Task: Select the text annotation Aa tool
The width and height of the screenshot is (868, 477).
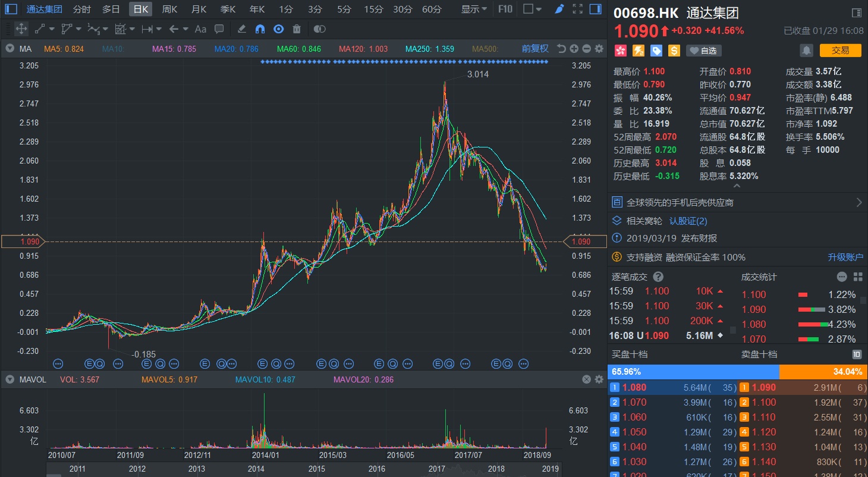Action: coord(200,29)
